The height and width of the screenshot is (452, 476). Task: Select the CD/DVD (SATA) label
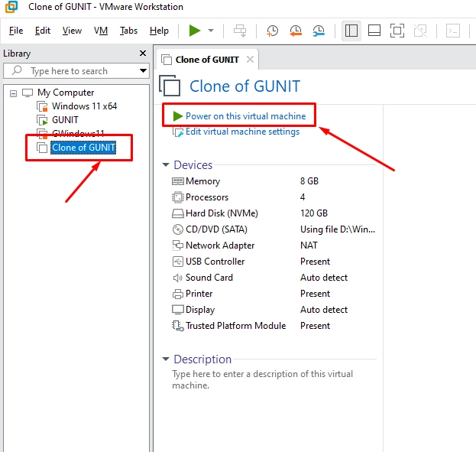(216, 229)
